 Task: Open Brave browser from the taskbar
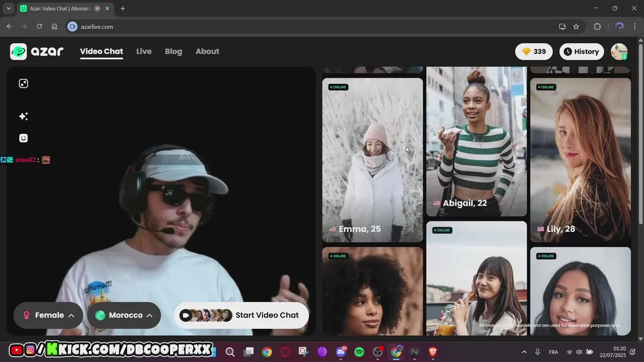point(433,352)
